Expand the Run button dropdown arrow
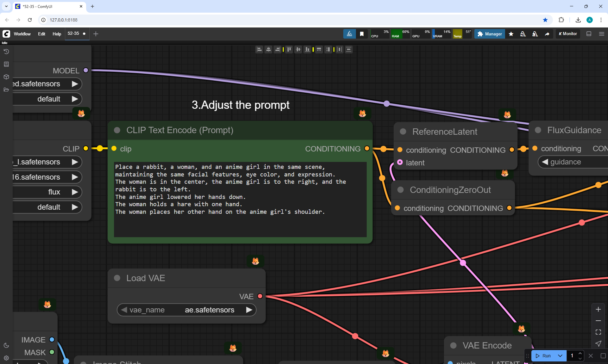Image resolution: width=608 pixels, height=364 pixels. (x=560, y=356)
